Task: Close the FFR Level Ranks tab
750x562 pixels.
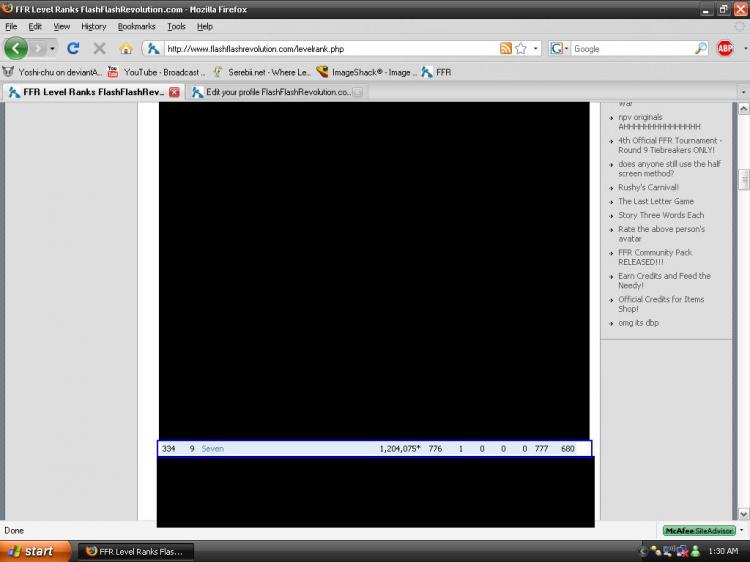Action: 174,92
